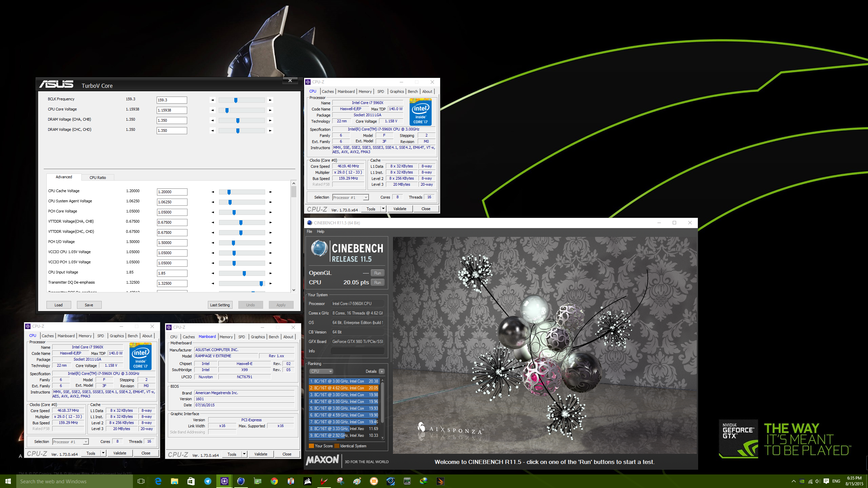Click the ENG language indicator

click(836, 481)
